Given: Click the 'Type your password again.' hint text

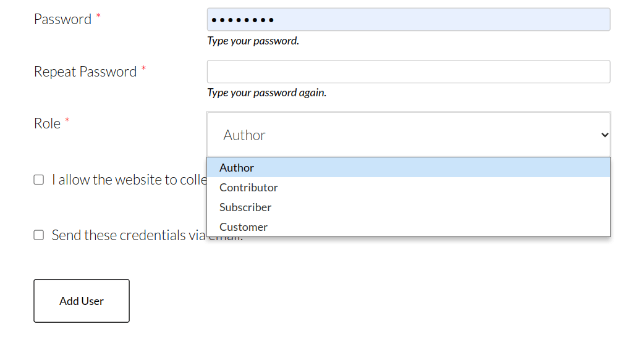Looking at the screenshot, I should pyautogui.click(x=266, y=93).
